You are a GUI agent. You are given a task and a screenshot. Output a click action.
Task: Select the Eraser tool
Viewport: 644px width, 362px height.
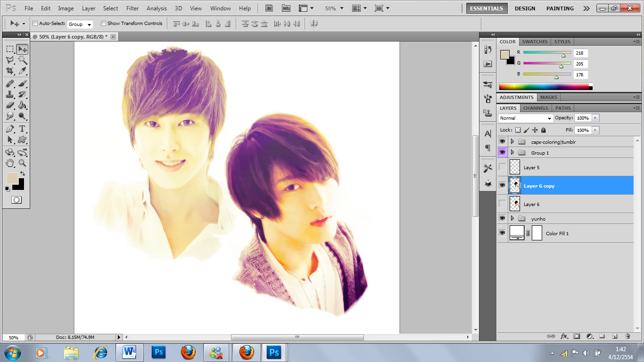click(10, 105)
